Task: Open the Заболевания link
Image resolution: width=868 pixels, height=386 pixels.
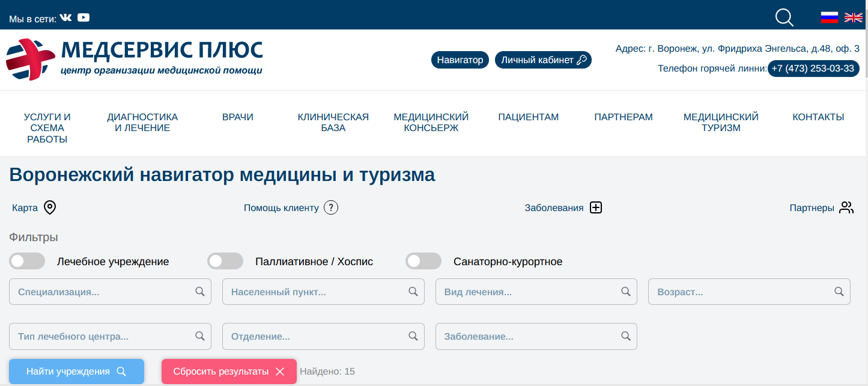Action: tap(554, 208)
